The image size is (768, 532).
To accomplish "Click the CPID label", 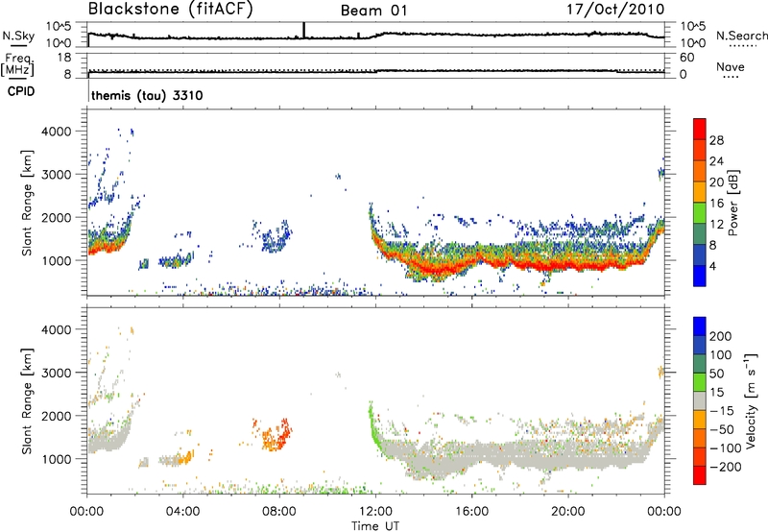I will pos(21,91).
